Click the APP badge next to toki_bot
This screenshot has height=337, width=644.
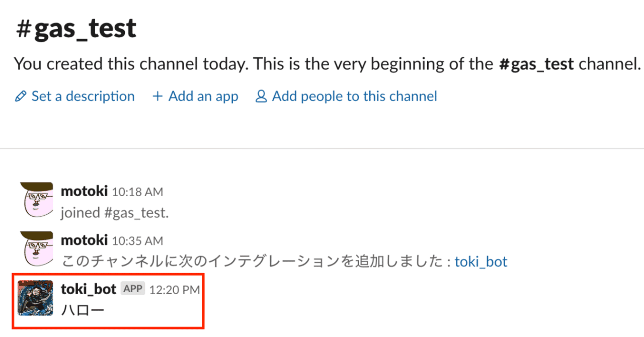tap(133, 289)
